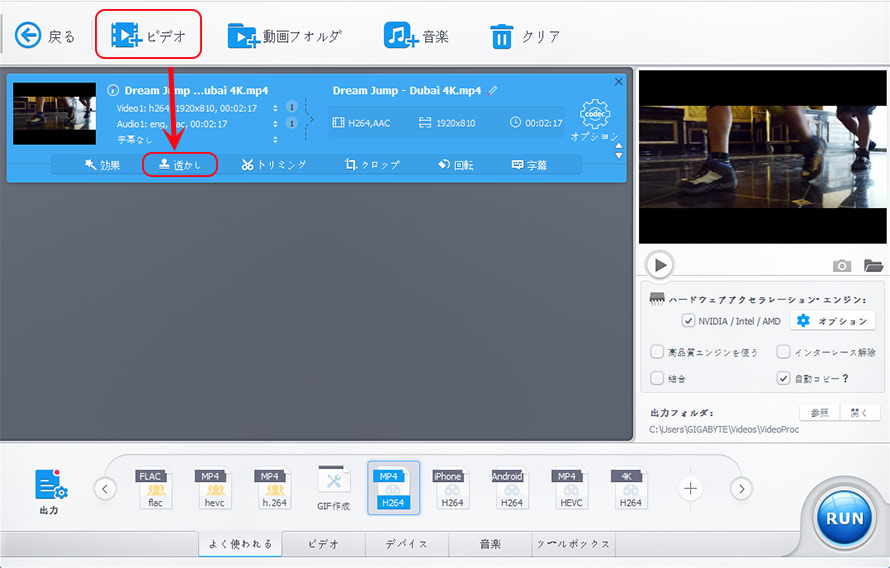Select Dream Jump video thumbnail

[x=54, y=113]
